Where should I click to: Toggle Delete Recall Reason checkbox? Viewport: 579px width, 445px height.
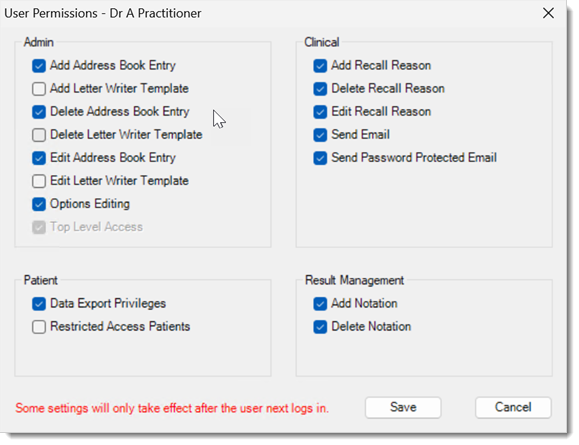(x=320, y=89)
